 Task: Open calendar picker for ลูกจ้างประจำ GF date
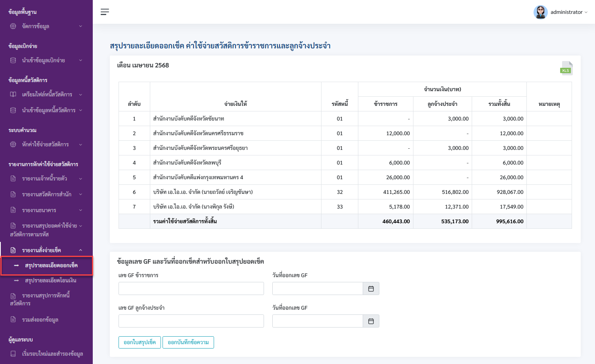tap(371, 321)
